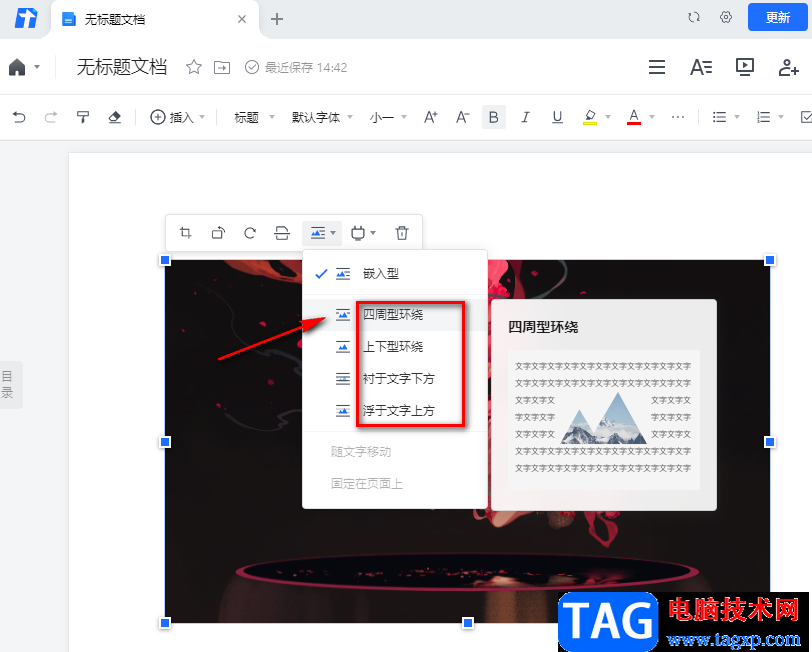This screenshot has width=812, height=652.
Task: Insert a checkbox task list item
Action: (806, 118)
